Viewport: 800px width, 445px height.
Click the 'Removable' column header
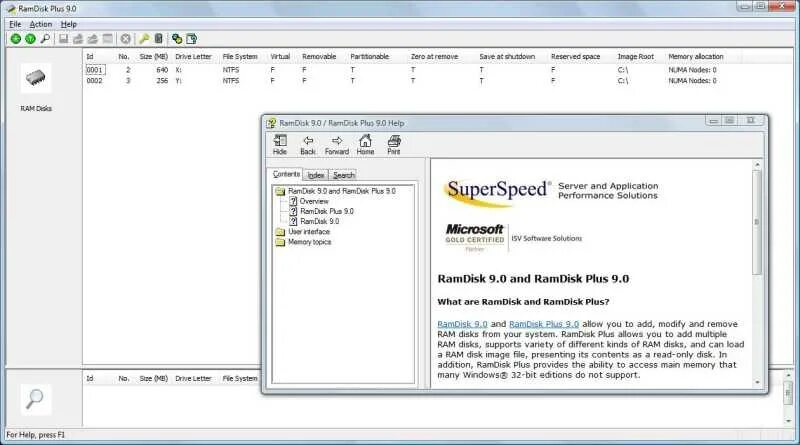319,57
